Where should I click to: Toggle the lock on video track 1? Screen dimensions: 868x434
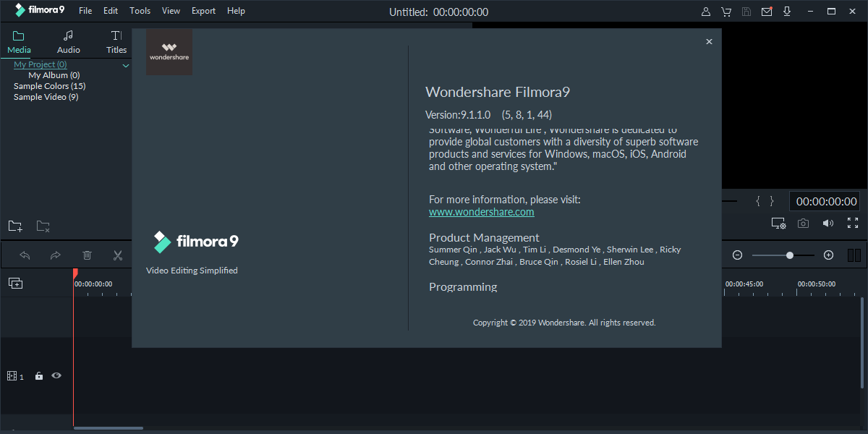coord(39,376)
